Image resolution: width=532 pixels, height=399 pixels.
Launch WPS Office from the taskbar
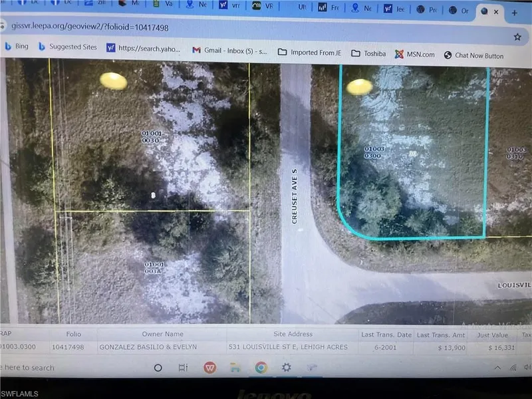pos(209,368)
